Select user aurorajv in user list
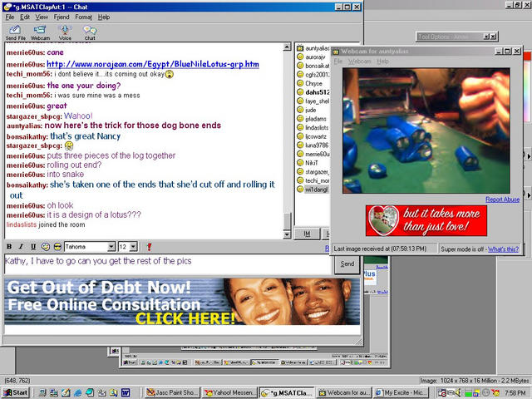Image resolution: width=532 pixels, height=399 pixels. 312,57
